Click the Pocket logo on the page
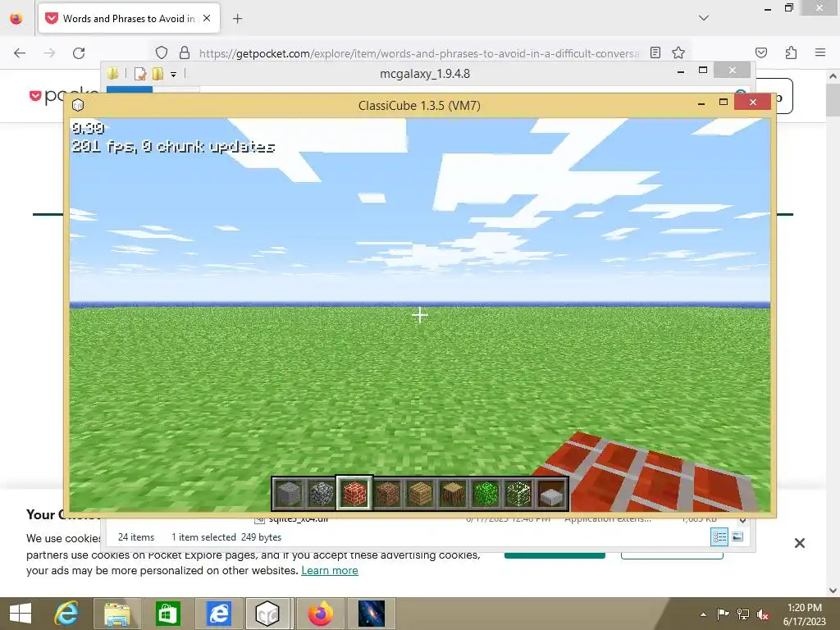840x630 pixels. click(63, 96)
